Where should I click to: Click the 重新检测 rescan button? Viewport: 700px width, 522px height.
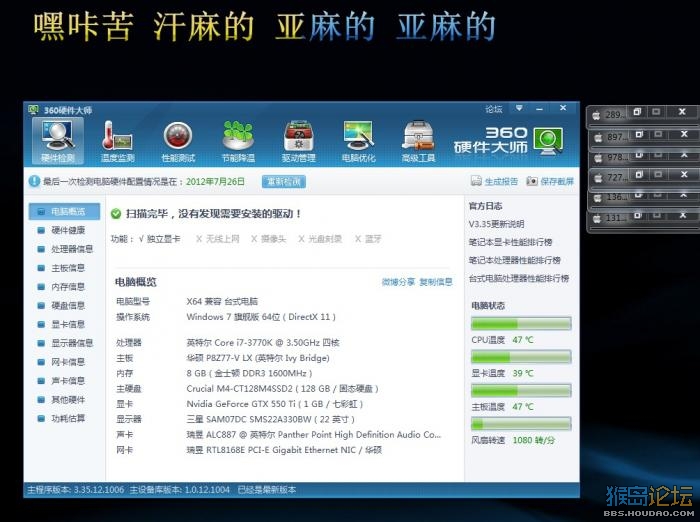284,181
